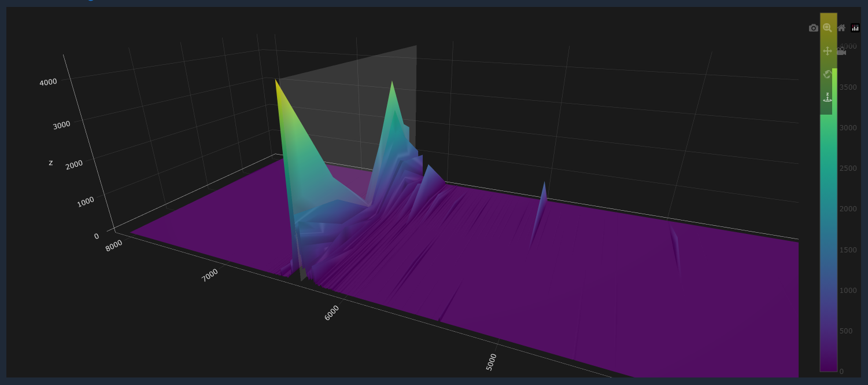Select the isolated spike mid-surface
Screen dimensions: 868x385
pyautogui.click(x=544, y=185)
